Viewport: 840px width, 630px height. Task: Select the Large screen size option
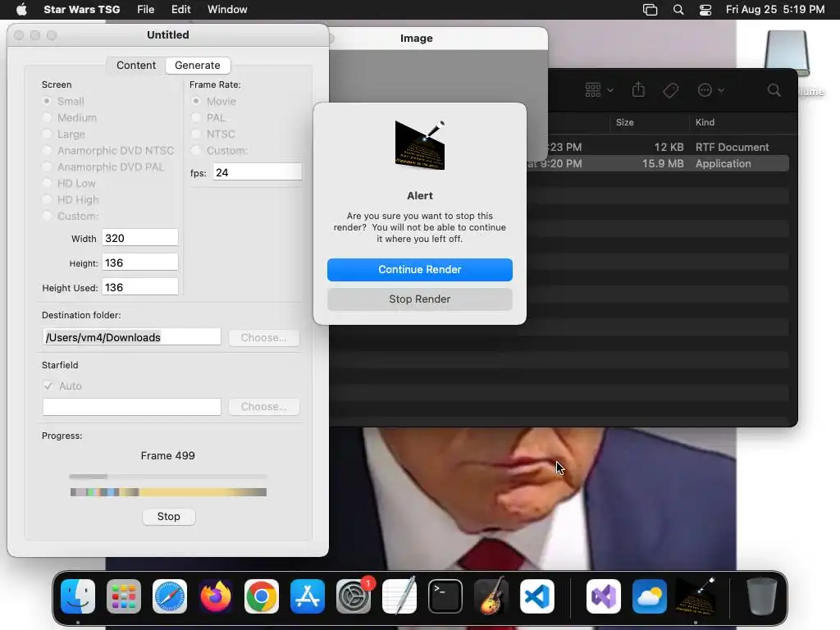coord(47,134)
